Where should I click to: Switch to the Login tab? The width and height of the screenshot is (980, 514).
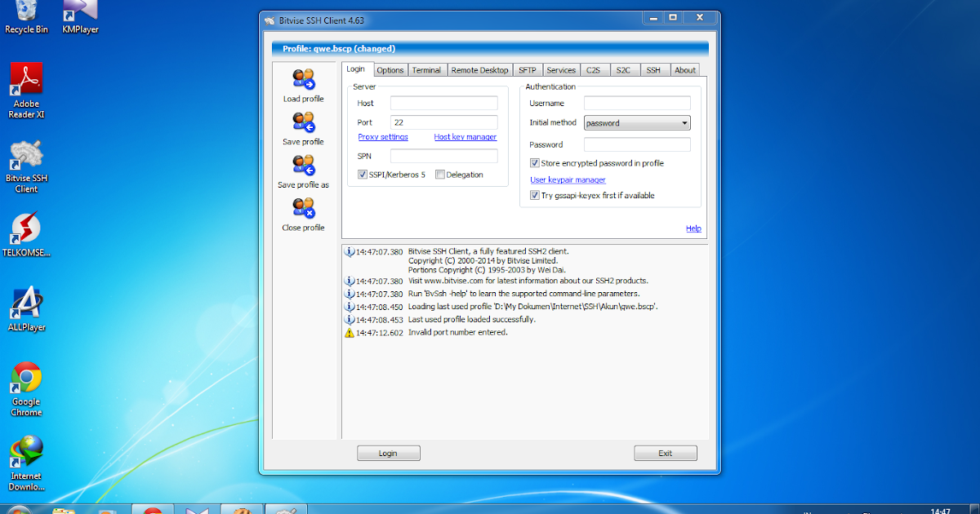point(355,69)
